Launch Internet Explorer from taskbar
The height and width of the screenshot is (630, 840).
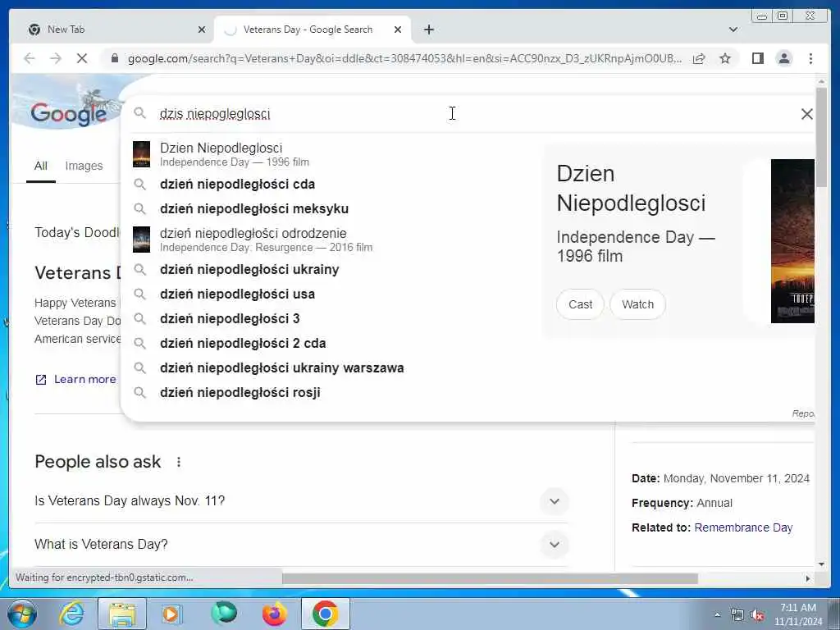(72, 614)
